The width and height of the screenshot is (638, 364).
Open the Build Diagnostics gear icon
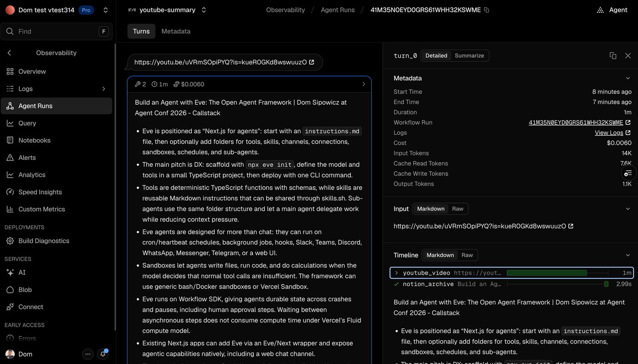coord(10,241)
